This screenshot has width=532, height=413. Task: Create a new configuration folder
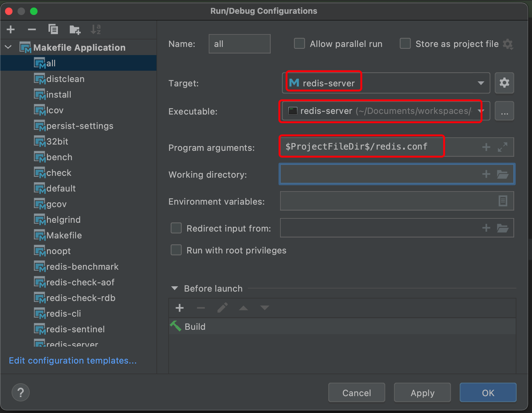tap(75, 30)
